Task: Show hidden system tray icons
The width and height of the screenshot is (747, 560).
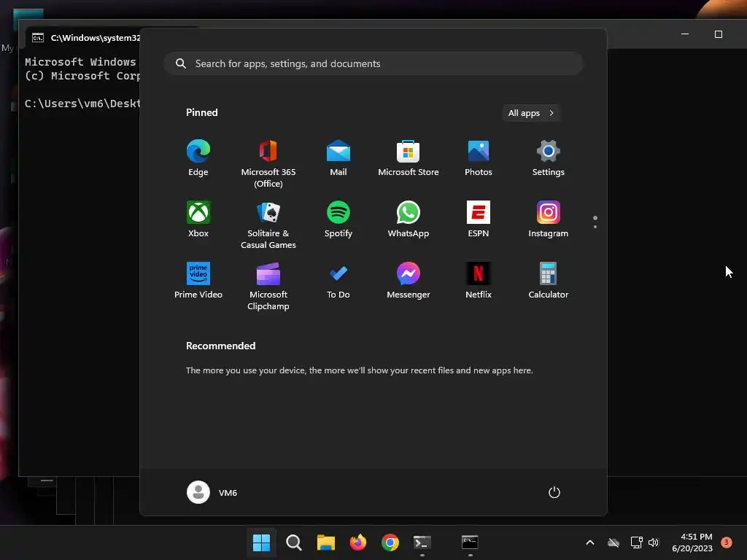Action: (x=589, y=542)
